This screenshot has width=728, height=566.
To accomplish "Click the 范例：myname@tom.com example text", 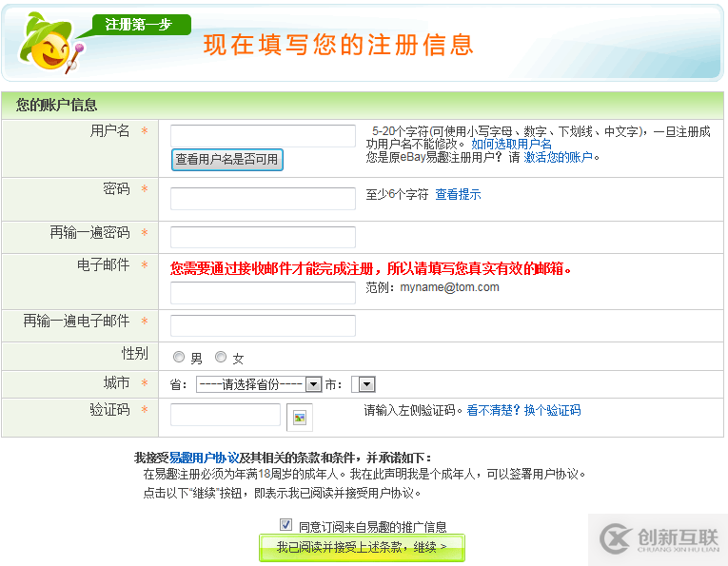I will [x=432, y=287].
